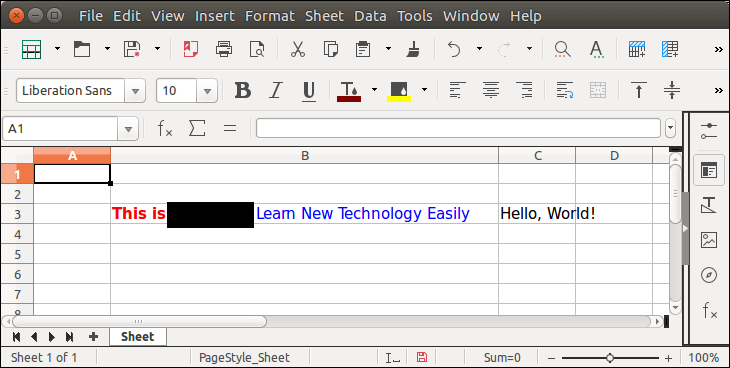Open the Data menu
The image size is (730, 368).
(x=370, y=16)
